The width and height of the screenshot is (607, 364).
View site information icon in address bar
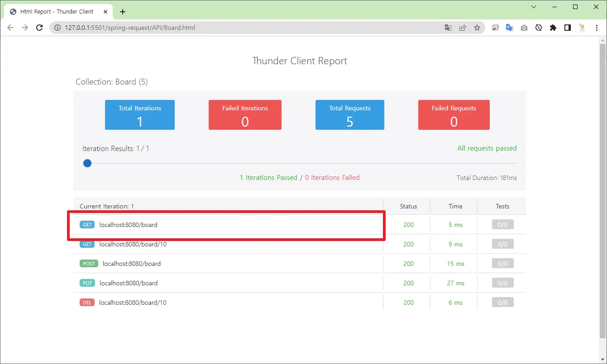pos(57,28)
